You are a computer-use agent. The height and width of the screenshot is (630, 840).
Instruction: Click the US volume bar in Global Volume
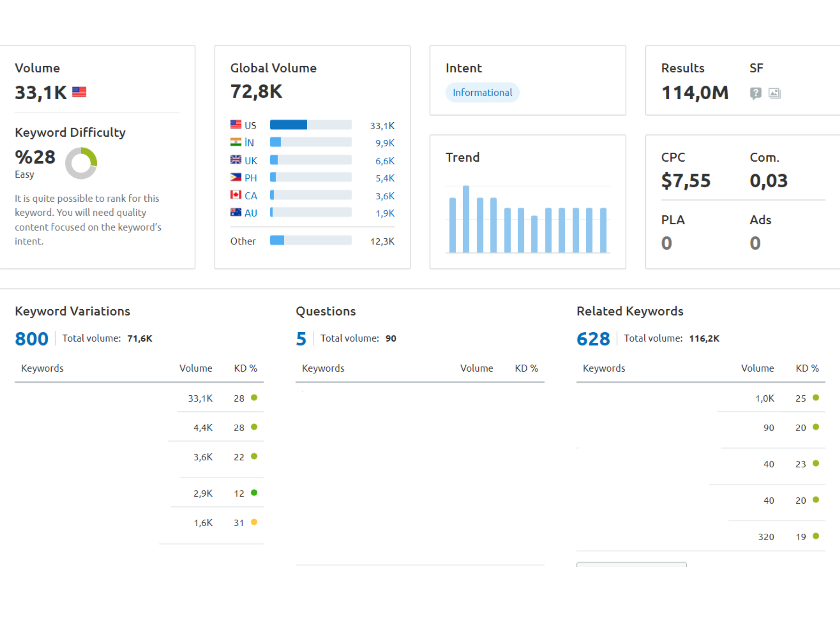pyautogui.click(x=310, y=125)
